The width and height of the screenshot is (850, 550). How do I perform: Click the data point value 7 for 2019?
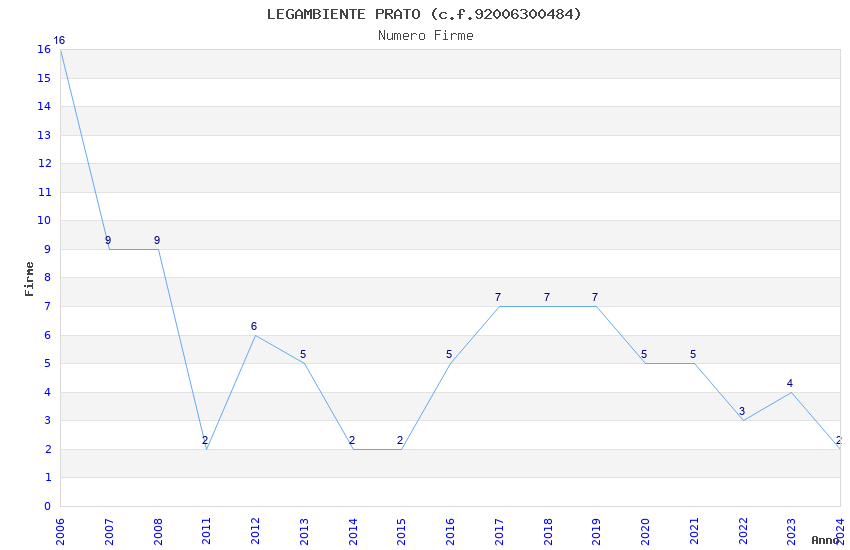(x=595, y=297)
